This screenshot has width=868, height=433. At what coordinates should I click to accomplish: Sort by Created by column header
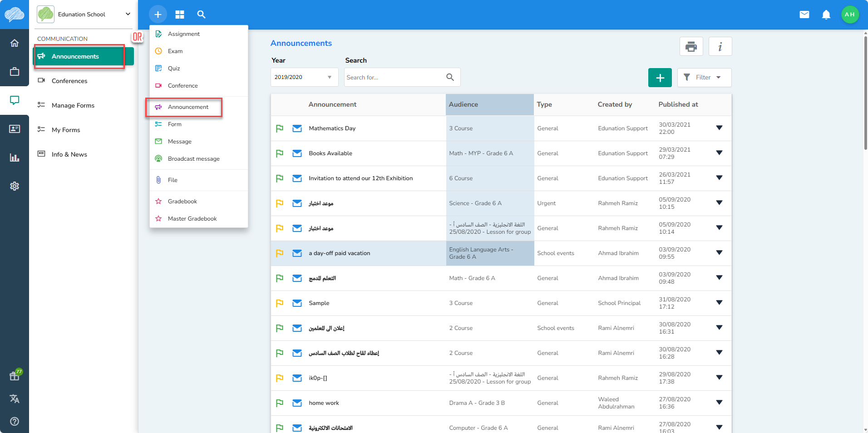click(615, 104)
